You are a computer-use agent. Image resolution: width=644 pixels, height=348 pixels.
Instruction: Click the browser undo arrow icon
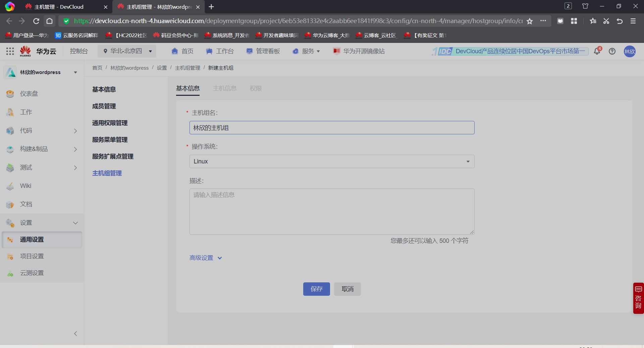tap(620, 21)
